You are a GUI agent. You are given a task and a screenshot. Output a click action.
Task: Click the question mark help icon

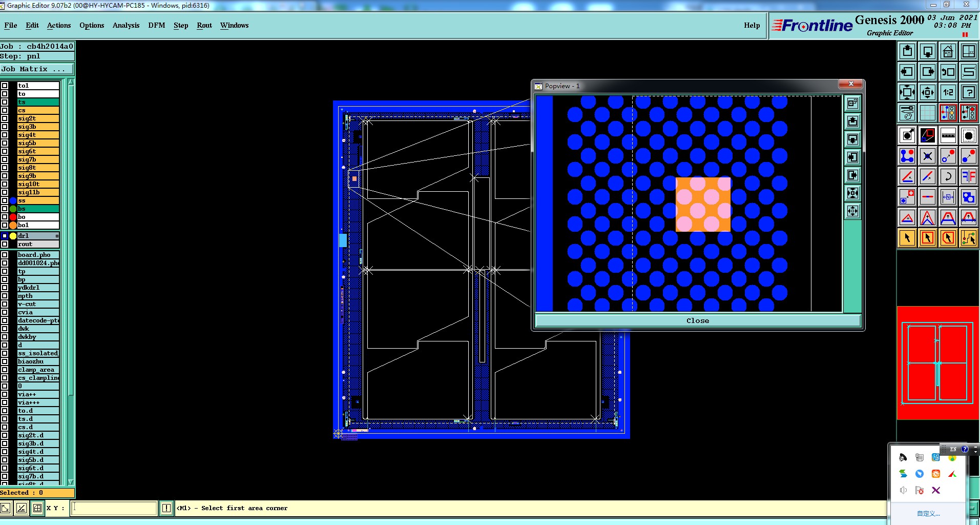[x=969, y=92]
